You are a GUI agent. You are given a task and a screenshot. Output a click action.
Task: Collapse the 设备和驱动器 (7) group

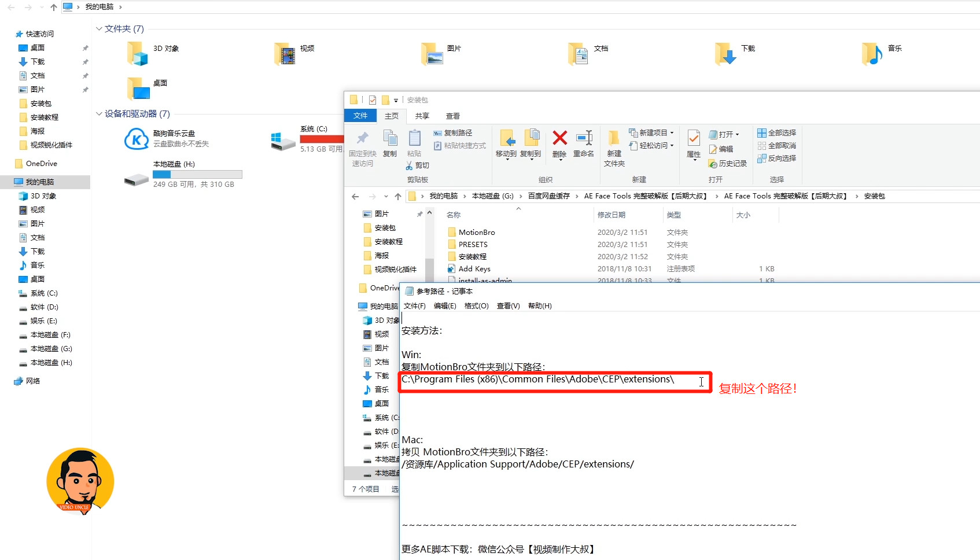tap(99, 113)
